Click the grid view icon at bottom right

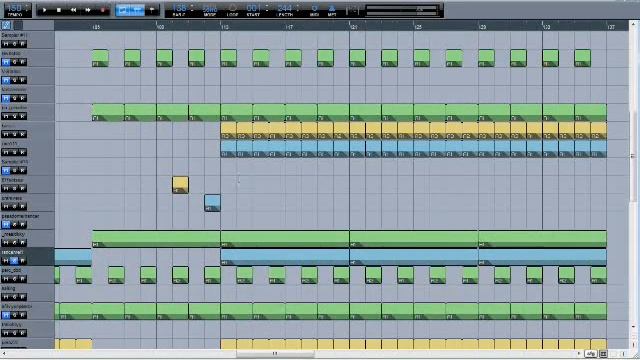603,353
